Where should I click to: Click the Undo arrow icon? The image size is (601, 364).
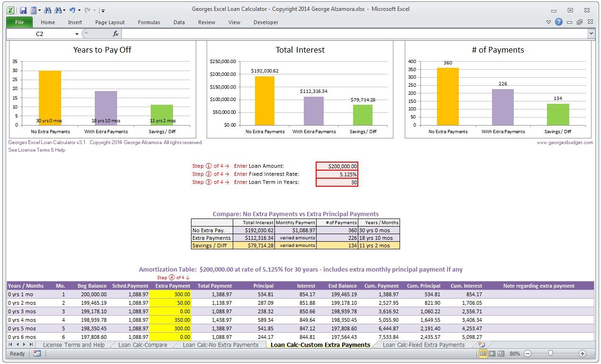[x=72, y=10]
